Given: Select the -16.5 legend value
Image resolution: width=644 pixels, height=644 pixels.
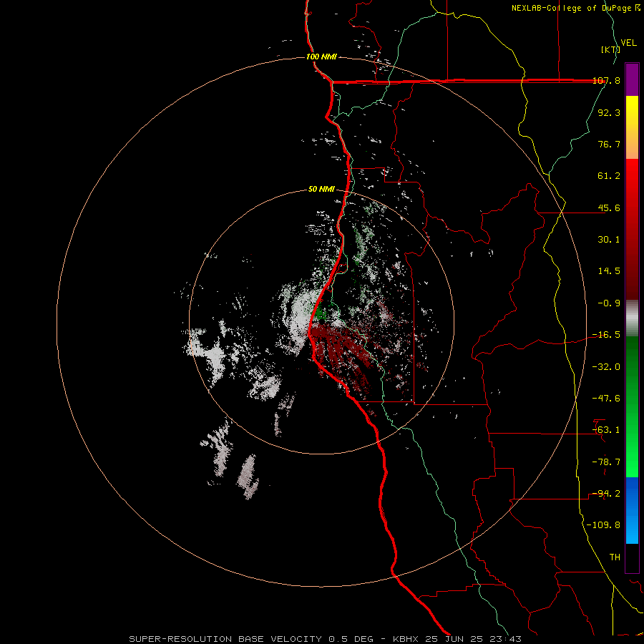Looking at the screenshot, I should (606, 335).
